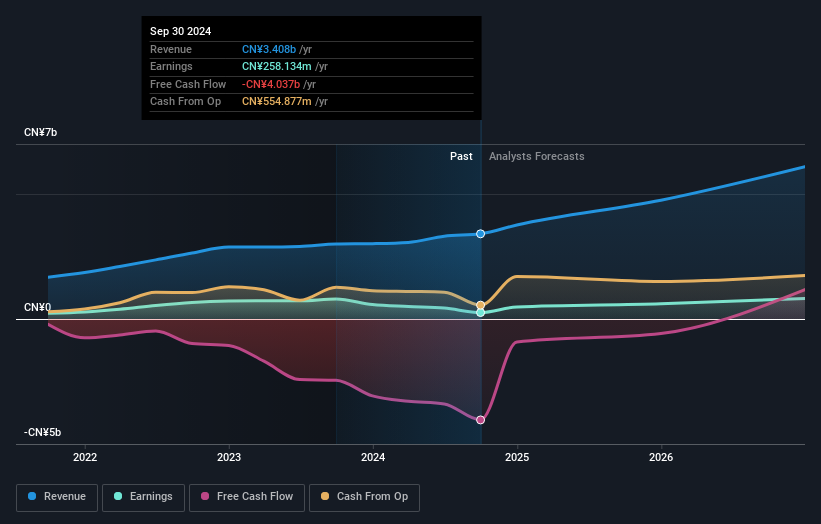
Task: Click the -CN¥4.037b free cash flow value
Action: [271, 84]
